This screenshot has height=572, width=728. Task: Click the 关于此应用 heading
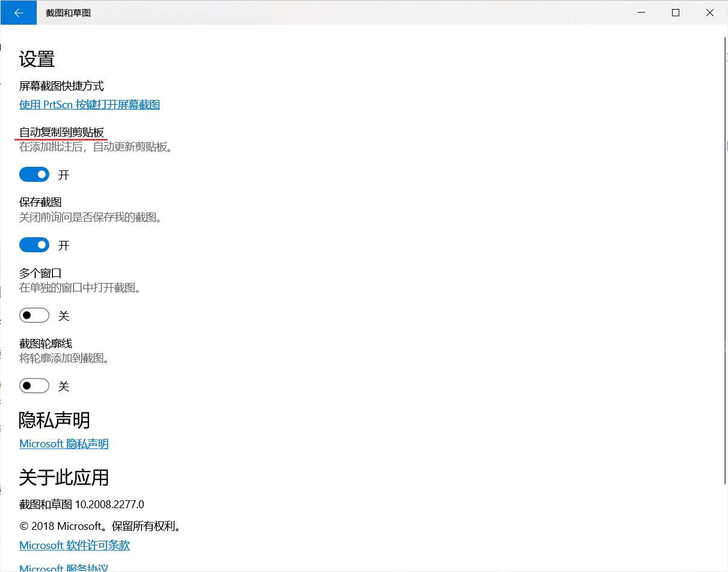(64, 477)
